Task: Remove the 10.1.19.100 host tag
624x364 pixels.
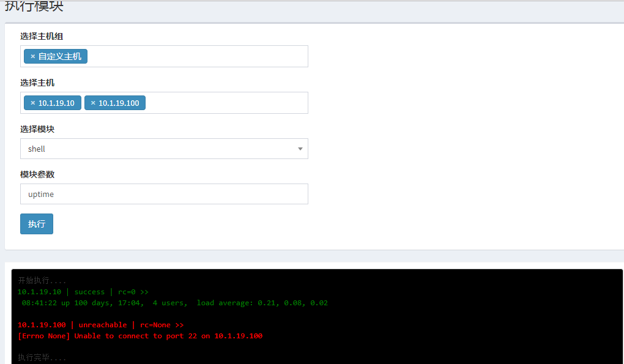Action: tap(93, 103)
